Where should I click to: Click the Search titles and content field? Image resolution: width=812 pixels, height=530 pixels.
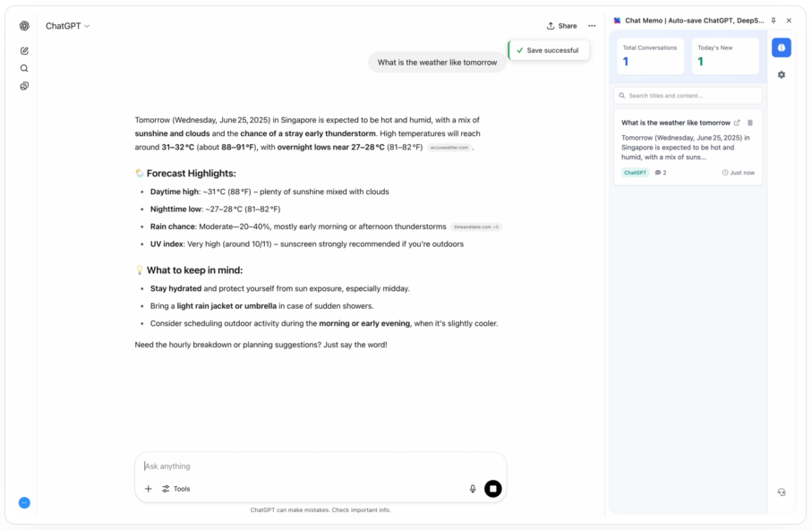tap(688, 96)
